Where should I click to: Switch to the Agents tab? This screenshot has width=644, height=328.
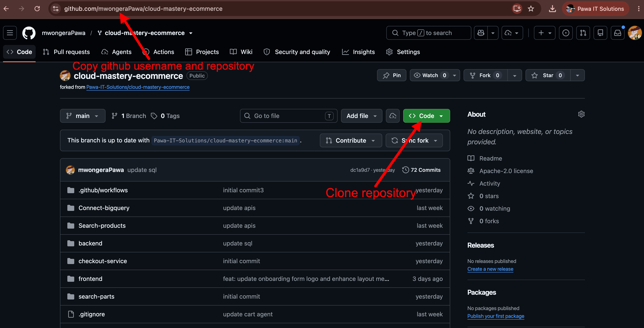point(116,52)
